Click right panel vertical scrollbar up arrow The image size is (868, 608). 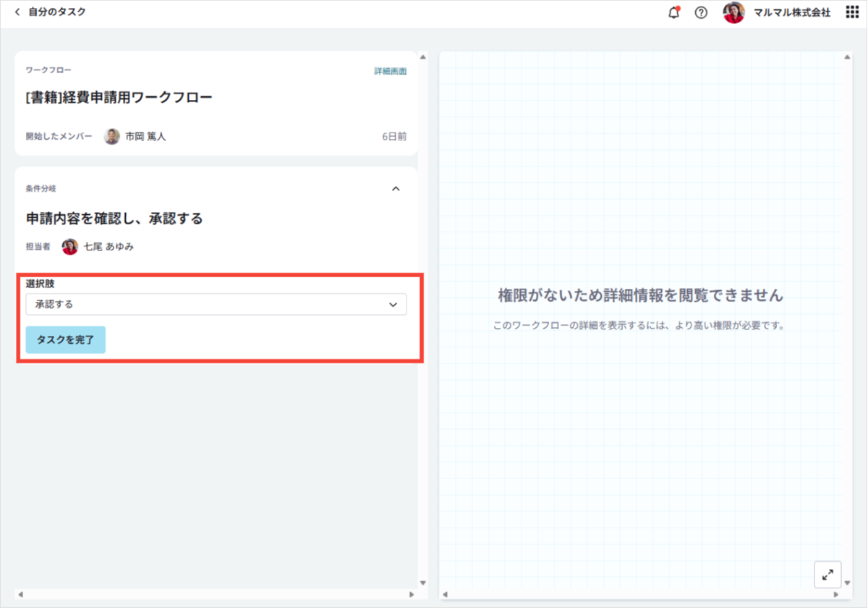click(x=848, y=57)
